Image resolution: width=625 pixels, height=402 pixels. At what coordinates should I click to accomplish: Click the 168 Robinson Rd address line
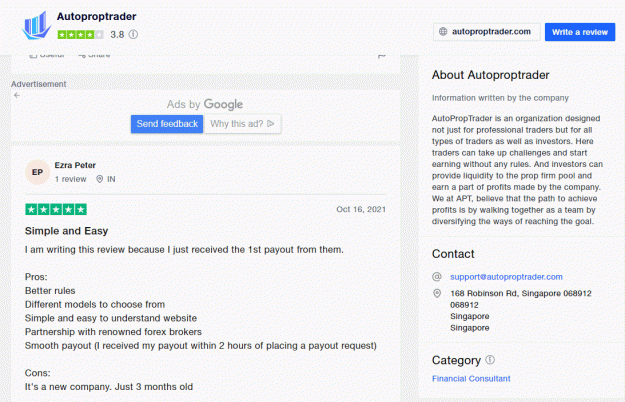[x=521, y=294]
